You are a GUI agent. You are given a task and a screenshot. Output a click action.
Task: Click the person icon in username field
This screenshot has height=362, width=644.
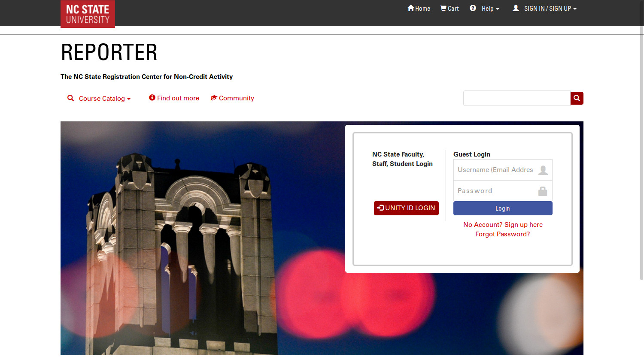coord(543,170)
